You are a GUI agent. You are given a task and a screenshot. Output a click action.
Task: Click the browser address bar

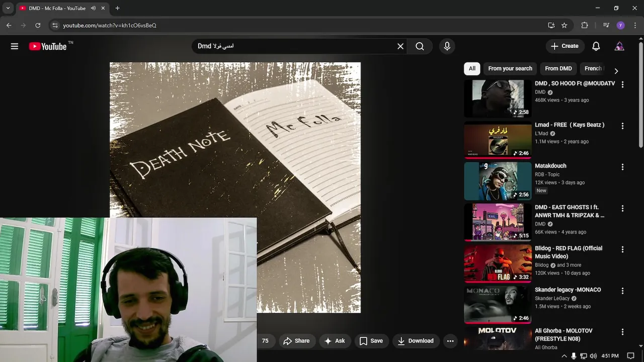[x=302, y=25]
